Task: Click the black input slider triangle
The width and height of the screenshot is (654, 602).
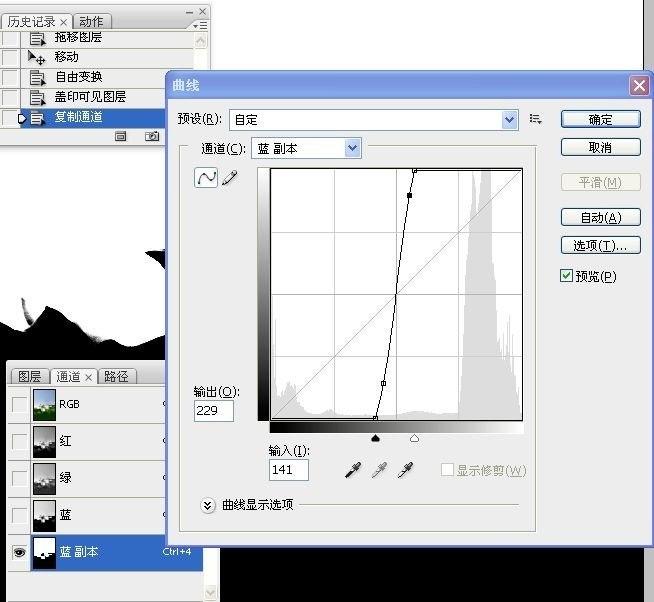Action: [x=375, y=437]
